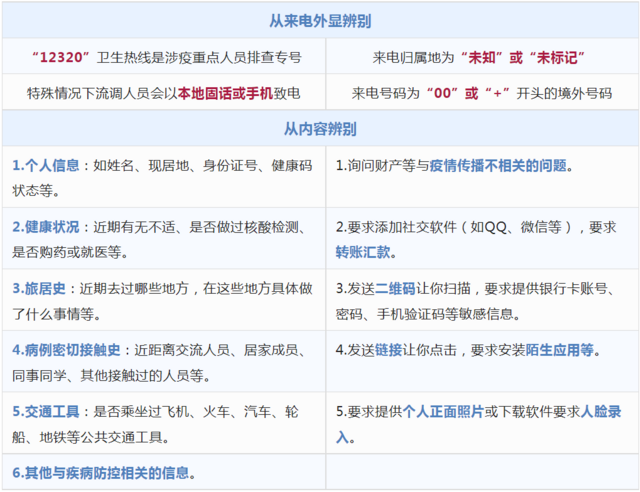Click the 从来电外显辨别 section header
The width and height of the screenshot is (640, 492).
[x=320, y=21]
